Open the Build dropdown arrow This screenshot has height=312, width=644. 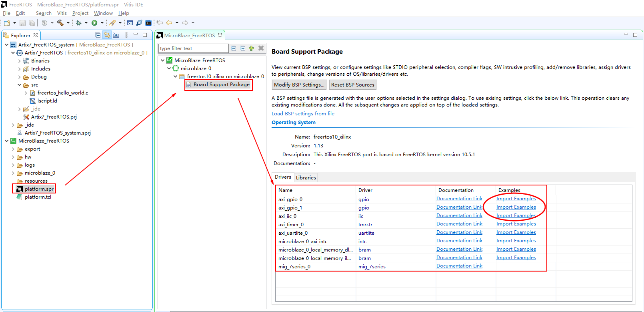68,23
